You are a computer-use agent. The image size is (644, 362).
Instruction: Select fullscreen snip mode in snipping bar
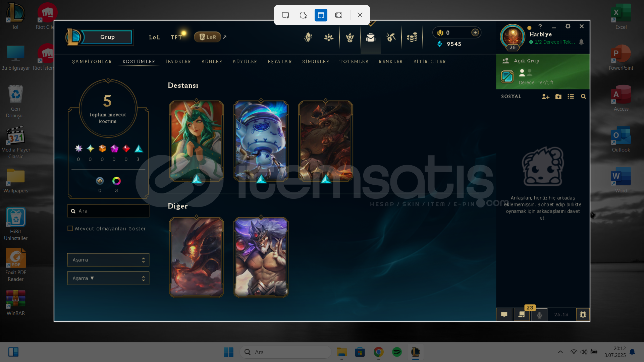[339, 15]
